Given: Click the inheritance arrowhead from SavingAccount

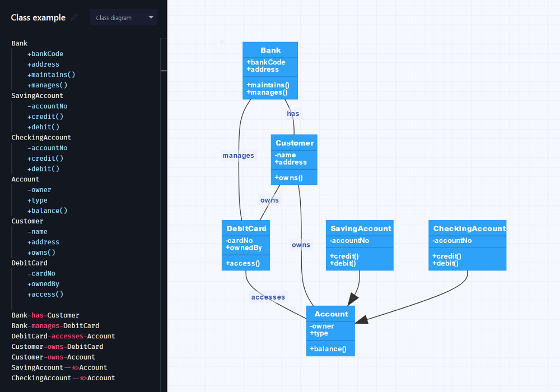Looking at the screenshot, I should 353,299.
